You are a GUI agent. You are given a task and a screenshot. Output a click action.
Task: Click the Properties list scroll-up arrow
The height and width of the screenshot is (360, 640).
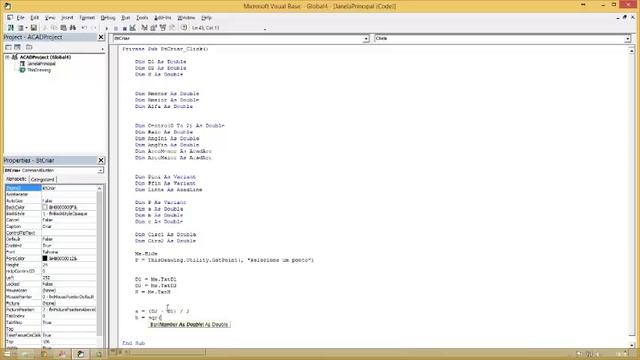pyautogui.click(x=99, y=189)
